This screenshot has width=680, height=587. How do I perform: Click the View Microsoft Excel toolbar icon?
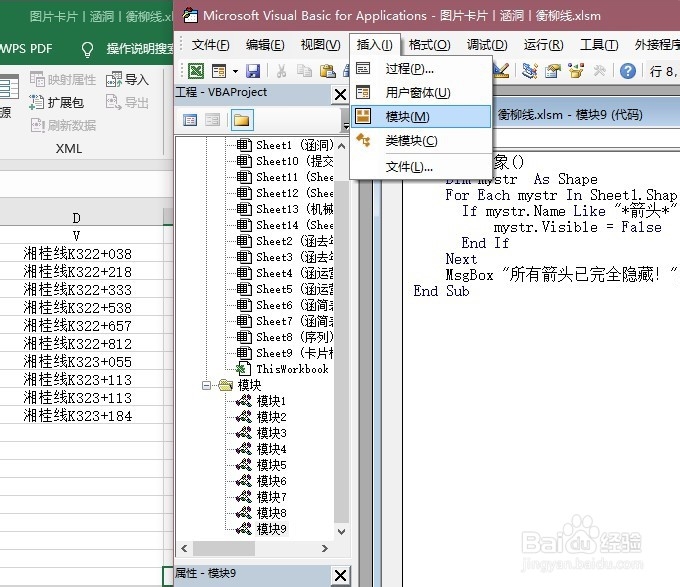196,71
